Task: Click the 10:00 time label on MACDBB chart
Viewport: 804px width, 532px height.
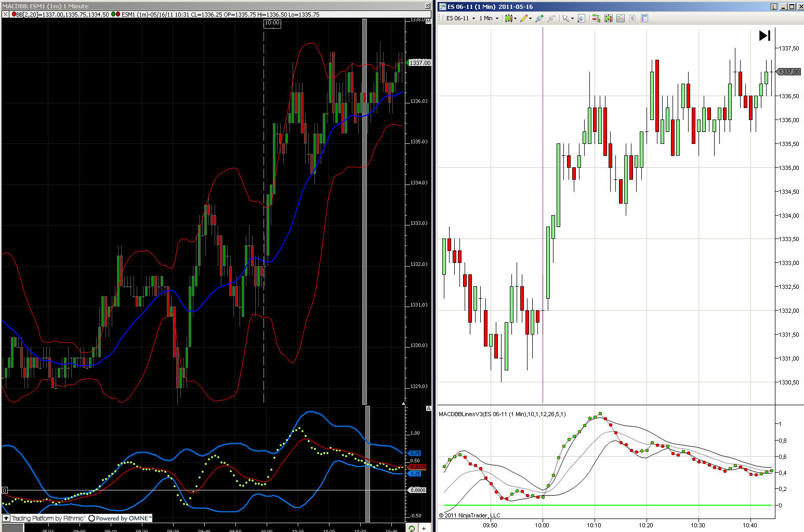Action: tap(272, 23)
